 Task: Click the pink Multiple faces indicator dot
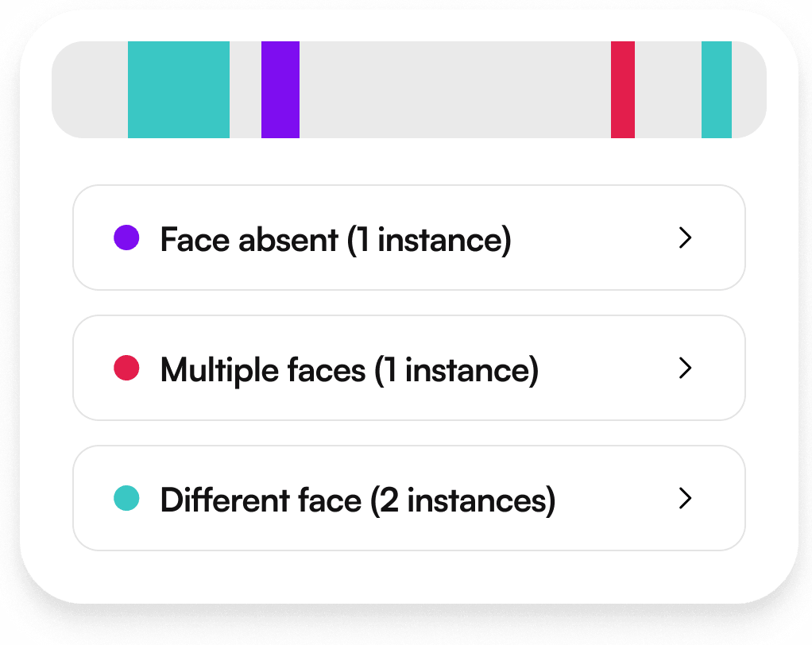click(127, 368)
